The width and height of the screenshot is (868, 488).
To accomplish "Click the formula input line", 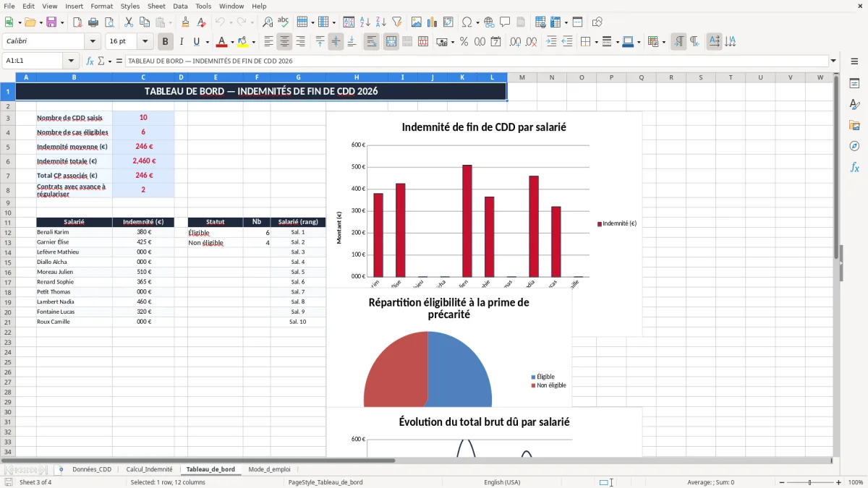I will point(476,61).
